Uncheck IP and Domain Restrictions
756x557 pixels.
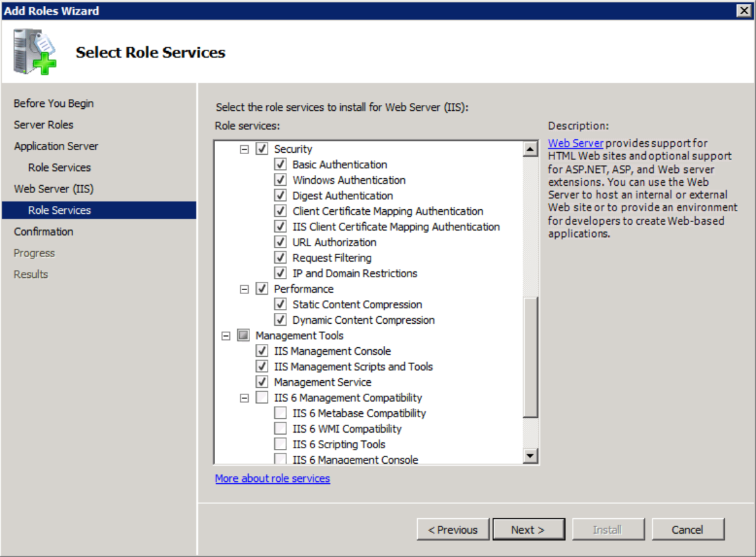280,273
